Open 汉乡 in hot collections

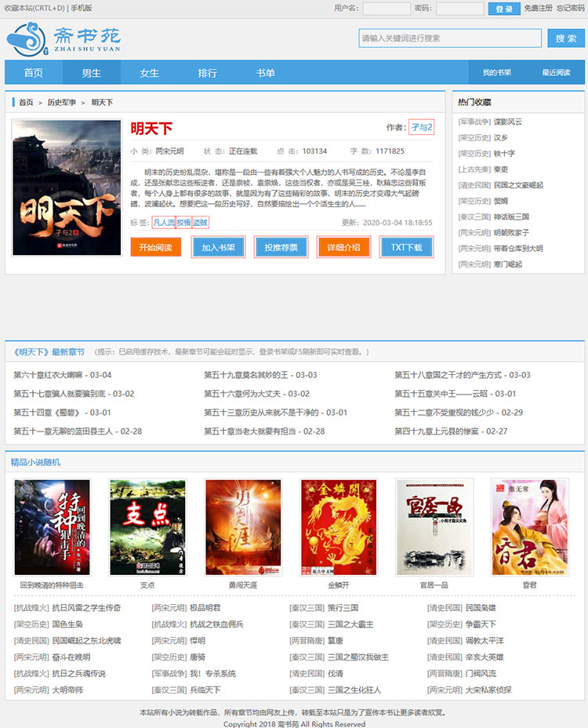pos(500,137)
